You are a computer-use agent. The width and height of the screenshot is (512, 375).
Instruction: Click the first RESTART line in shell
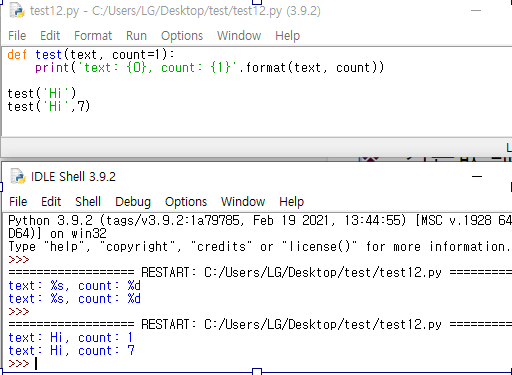(260, 273)
